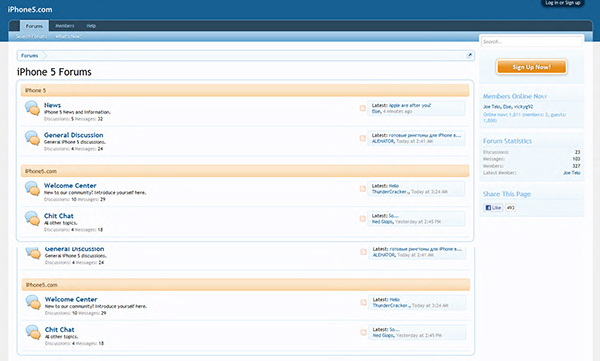Viewport: 600px width, 361px height.
Task: Click the Sign Up Now! button
Action: point(532,67)
